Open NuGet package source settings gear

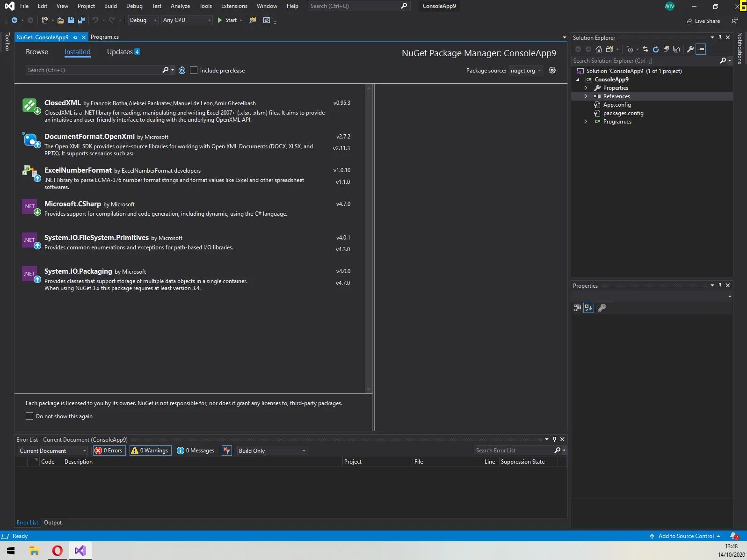coord(552,70)
